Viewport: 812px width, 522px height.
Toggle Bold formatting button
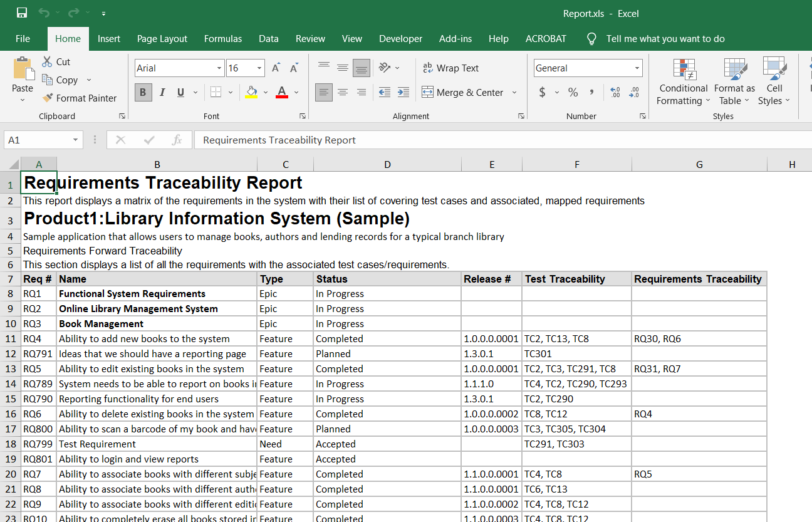coord(143,92)
